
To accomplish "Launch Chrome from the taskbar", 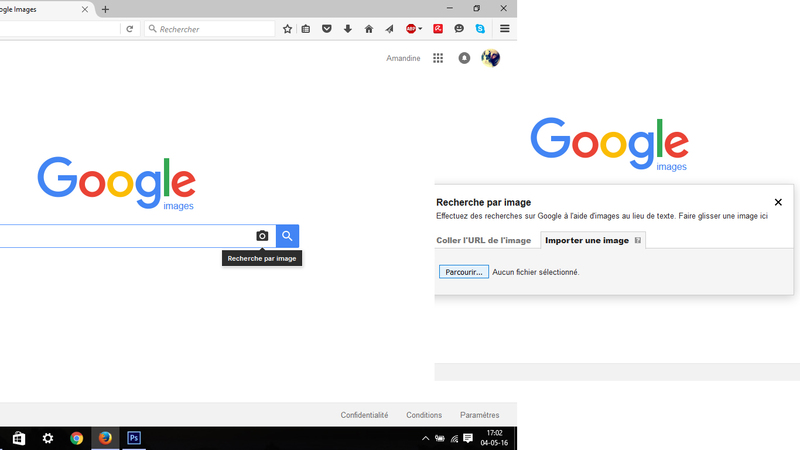I will click(77, 438).
